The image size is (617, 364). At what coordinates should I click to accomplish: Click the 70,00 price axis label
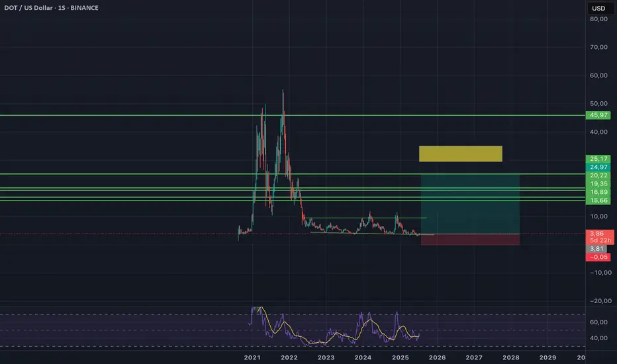(x=598, y=47)
